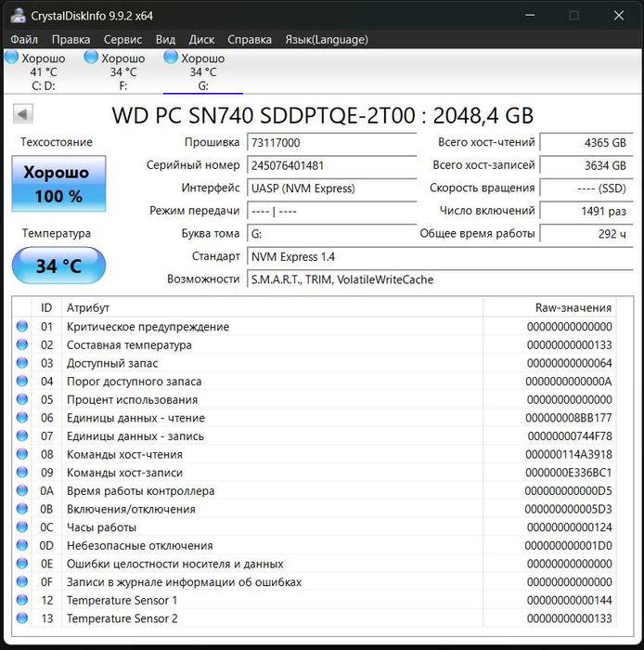Click the power on count 1491 раз
The width and height of the screenshot is (644, 650).
pos(586,211)
